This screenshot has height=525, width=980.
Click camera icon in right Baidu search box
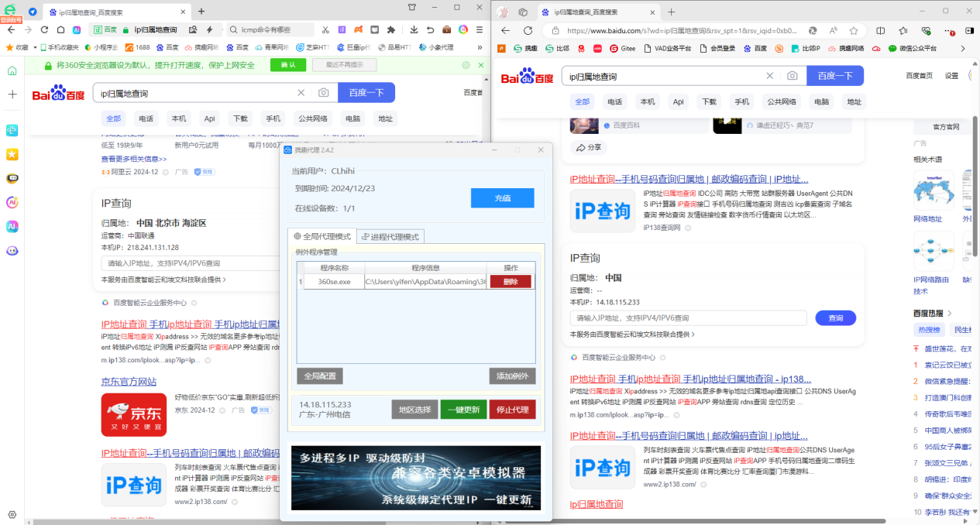click(792, 76)
